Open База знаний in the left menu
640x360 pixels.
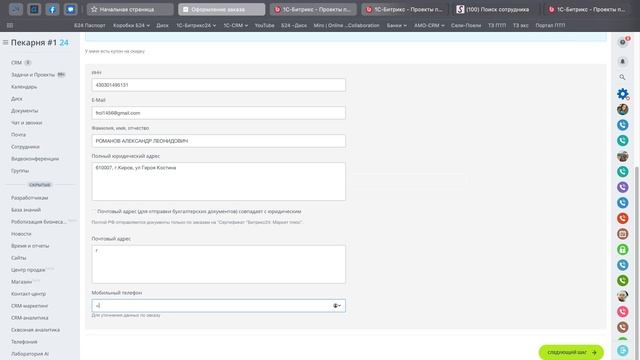tap(26, 210)
